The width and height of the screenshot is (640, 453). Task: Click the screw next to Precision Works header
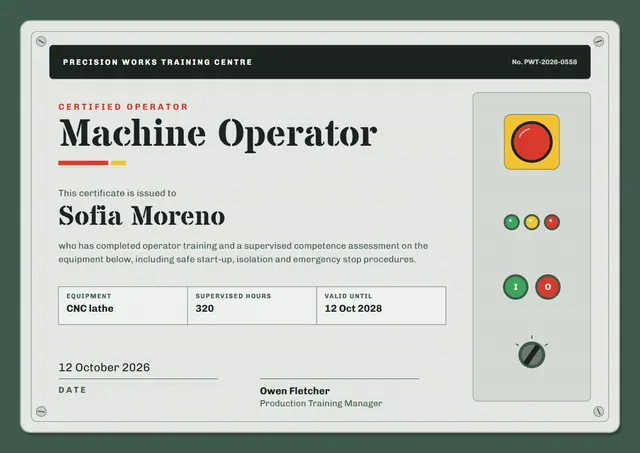(x=41, y=41)
